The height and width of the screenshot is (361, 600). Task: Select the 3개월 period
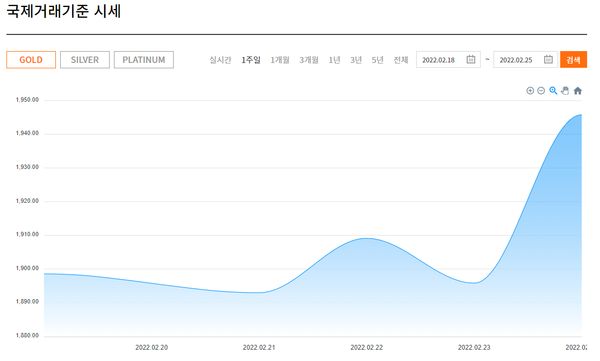pos(309,60)
